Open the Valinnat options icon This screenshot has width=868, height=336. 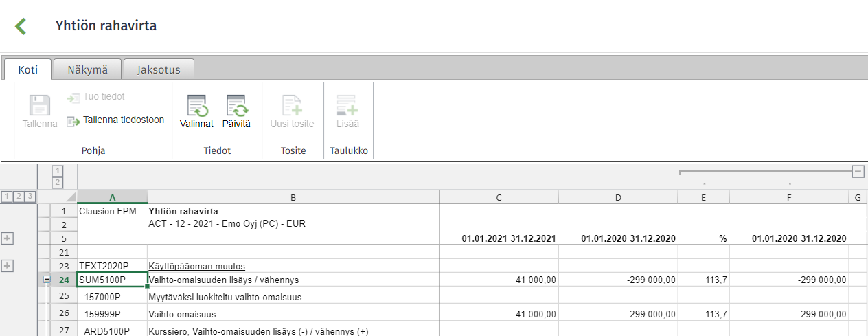click(197, 106)
